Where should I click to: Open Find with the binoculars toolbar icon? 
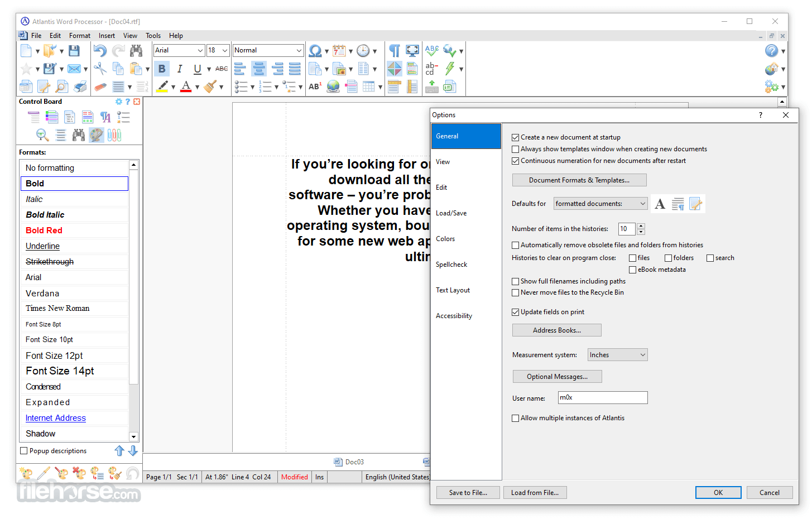136,51
